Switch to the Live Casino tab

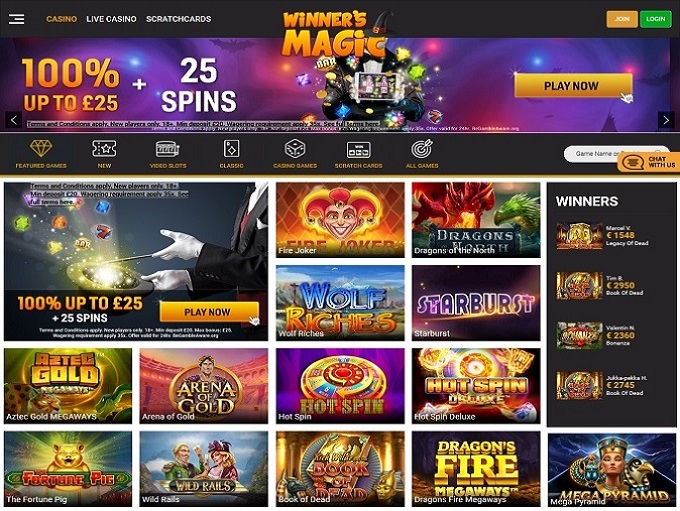click(111, 19)
